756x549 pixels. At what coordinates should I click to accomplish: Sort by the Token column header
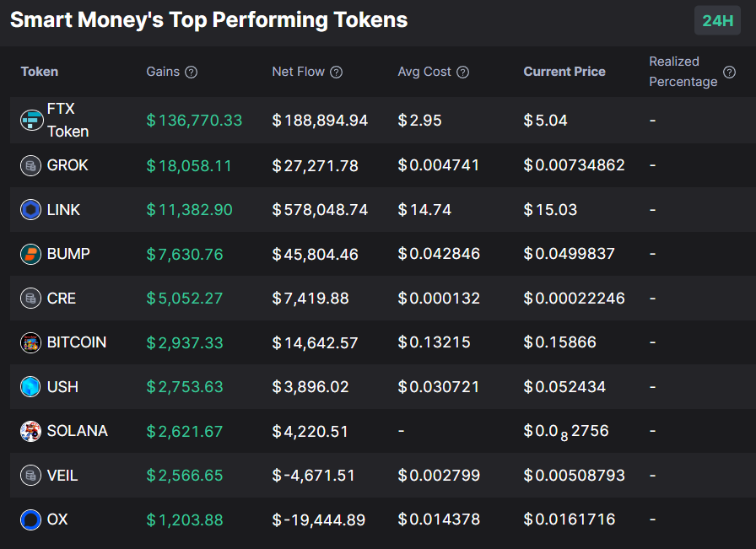pos(40,72)
